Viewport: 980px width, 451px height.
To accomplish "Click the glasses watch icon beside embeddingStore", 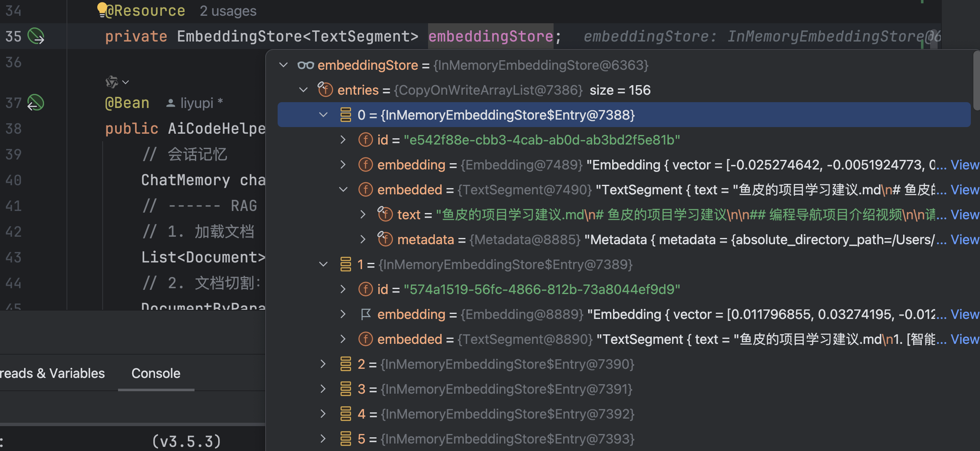I will click(305, 65).
